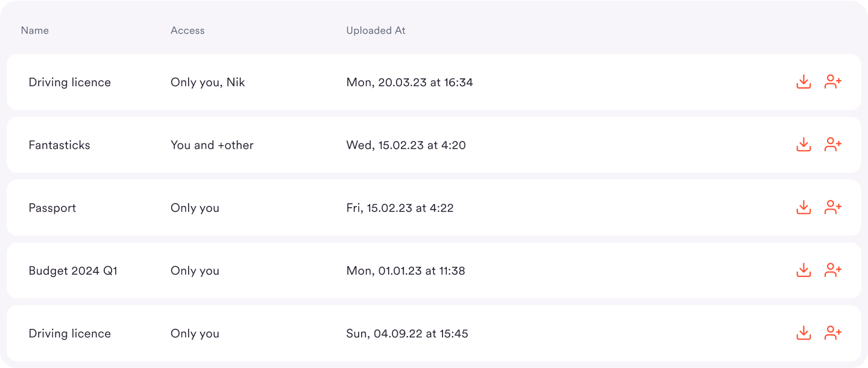The width and height of the screenshot is (868, 368).
Task: Share the Driving licence from 04.09.22
Action: tap(833, 333)
